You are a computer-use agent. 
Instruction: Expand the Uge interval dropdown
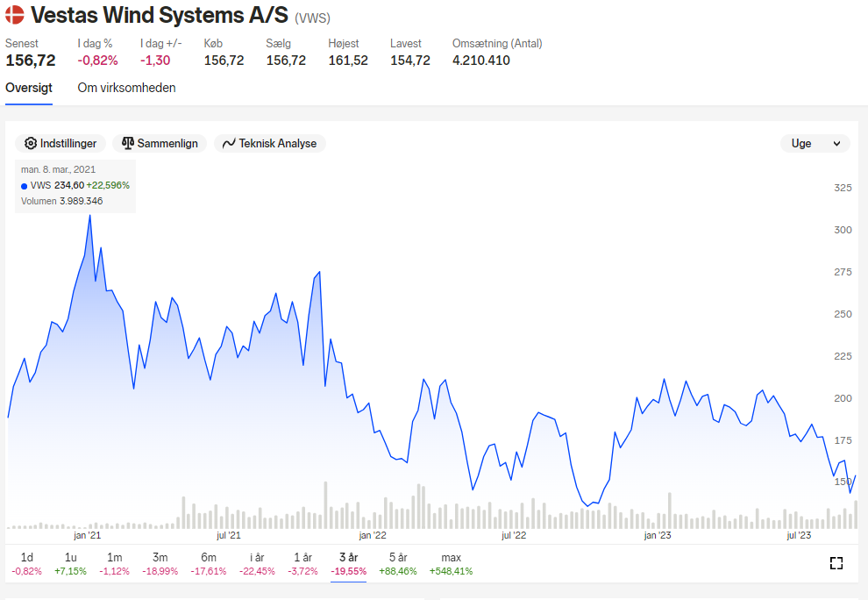click(815, 144)
